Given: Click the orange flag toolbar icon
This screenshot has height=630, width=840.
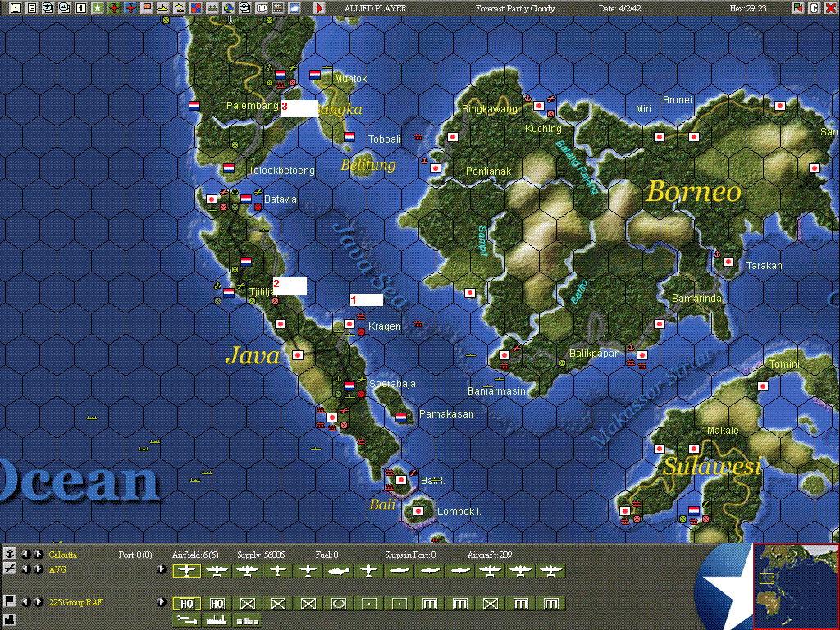Looking at the screenshot, I should click(x=146, y=8).
